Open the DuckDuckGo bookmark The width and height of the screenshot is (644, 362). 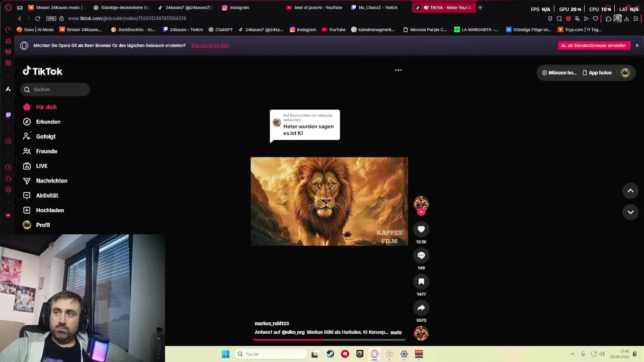coord(133,30)
